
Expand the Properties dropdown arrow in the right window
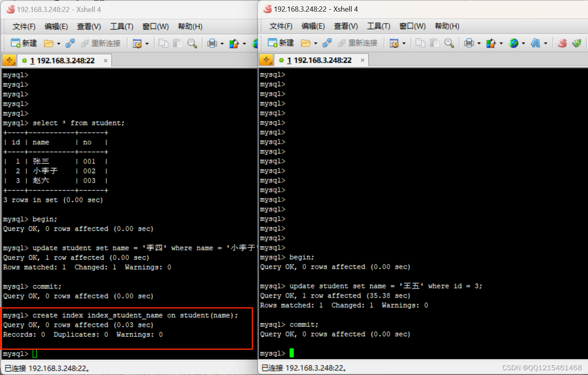click(404, 43)
